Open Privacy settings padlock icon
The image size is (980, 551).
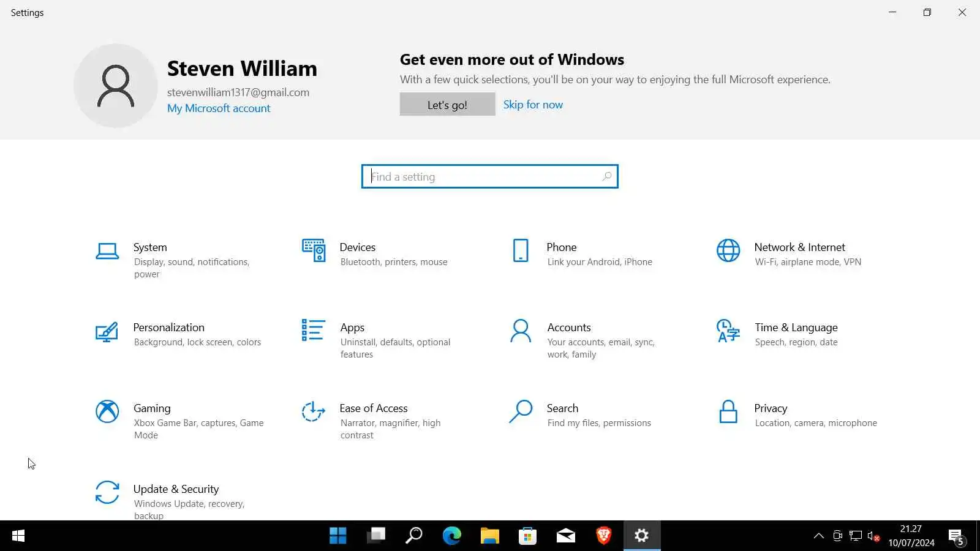(x=728, y=411)
